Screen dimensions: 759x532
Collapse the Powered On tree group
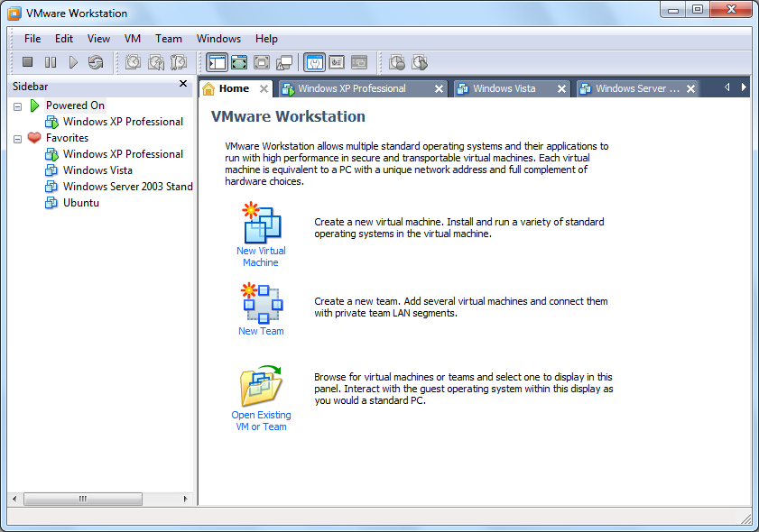point(18,107)
